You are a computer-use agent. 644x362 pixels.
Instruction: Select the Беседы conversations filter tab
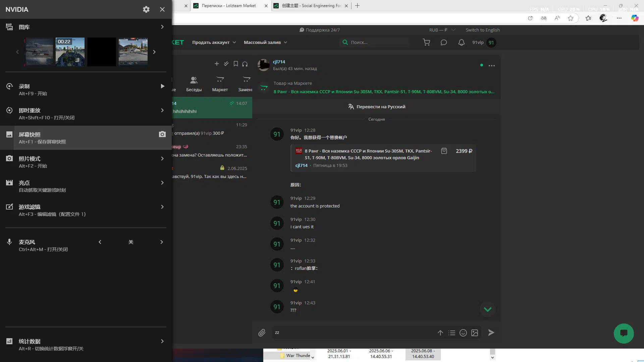click(x=194, y=84)
